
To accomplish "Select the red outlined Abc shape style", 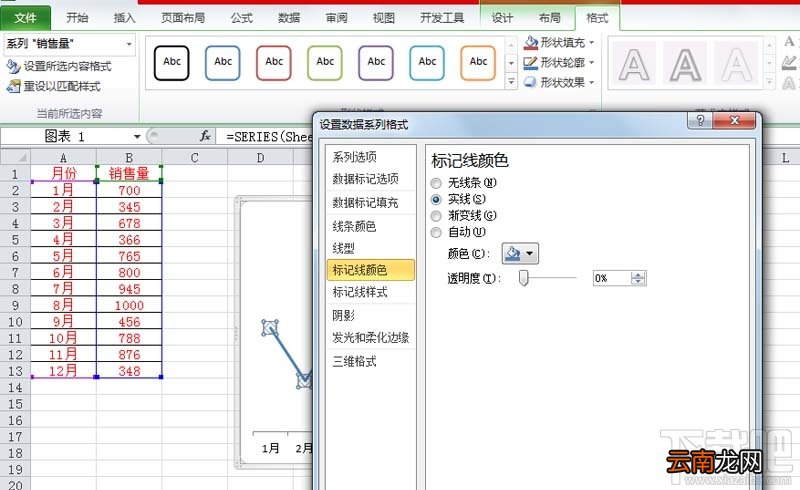I will click(273, 63).
